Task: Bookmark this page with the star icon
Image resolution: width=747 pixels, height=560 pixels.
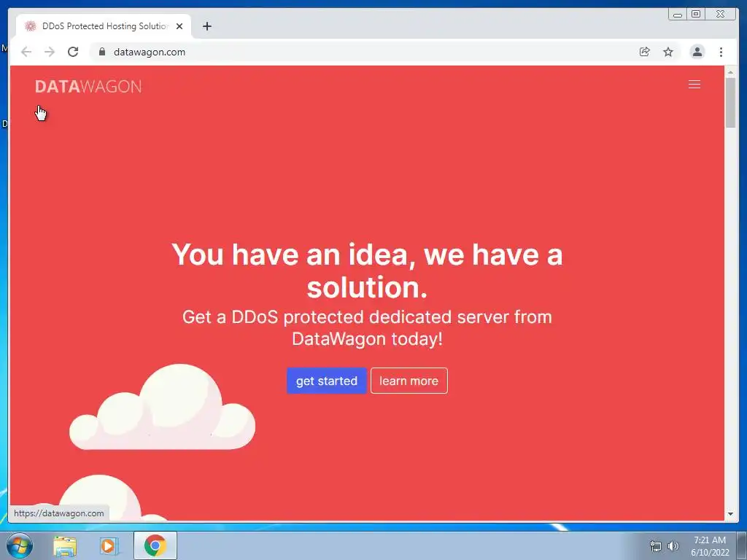Action: click(x=668, y=52)
